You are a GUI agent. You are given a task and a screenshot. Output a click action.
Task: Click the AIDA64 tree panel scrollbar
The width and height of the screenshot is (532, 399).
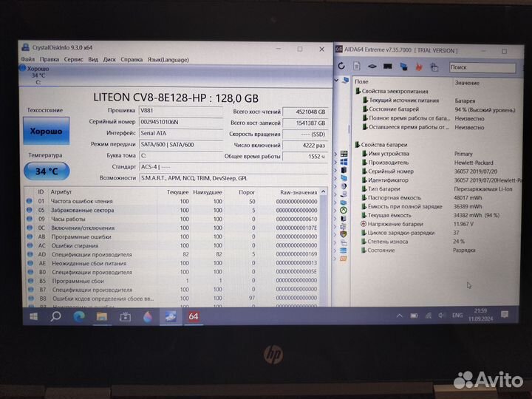(x=349, y=129)
